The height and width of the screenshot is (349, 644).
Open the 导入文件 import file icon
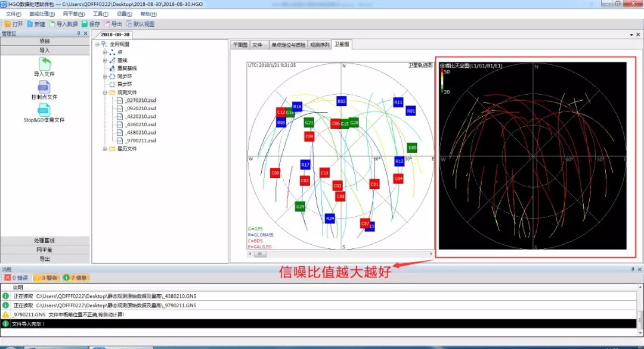click(44, 64)
